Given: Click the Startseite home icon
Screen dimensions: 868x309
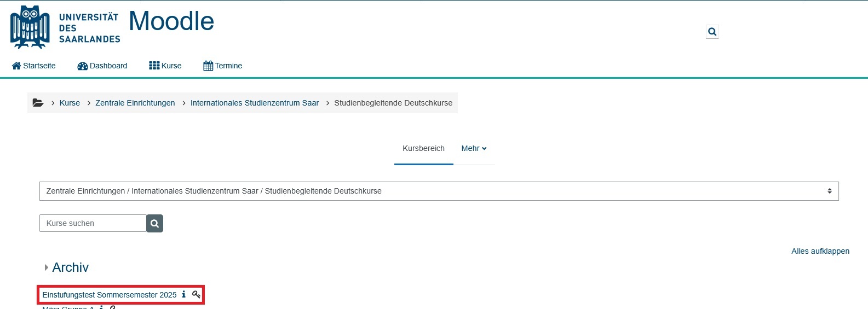Looking at the screenshot, I should 16,66.
